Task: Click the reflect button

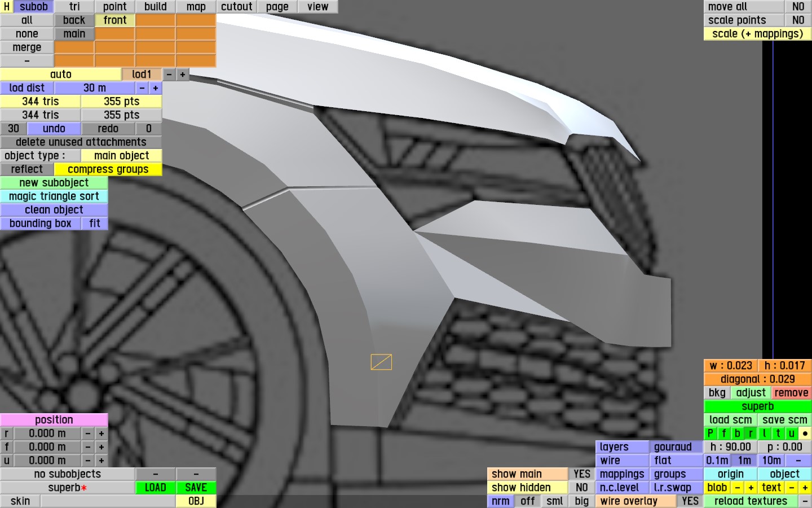Action: (27, 169)
